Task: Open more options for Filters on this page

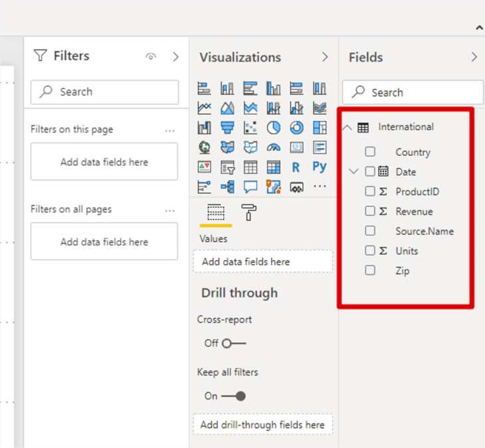Action: (170, 131)
